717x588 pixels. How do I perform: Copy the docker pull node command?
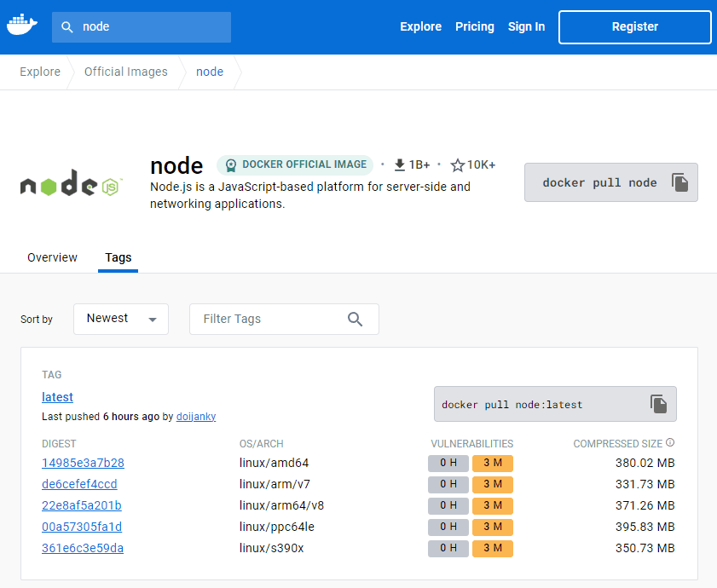click(x=679, y=182)
